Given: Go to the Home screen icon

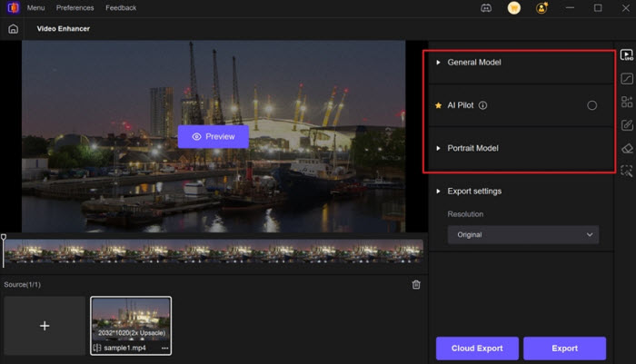Looking at the screenshot, I should pyautogui.click(x=14, y=29).
